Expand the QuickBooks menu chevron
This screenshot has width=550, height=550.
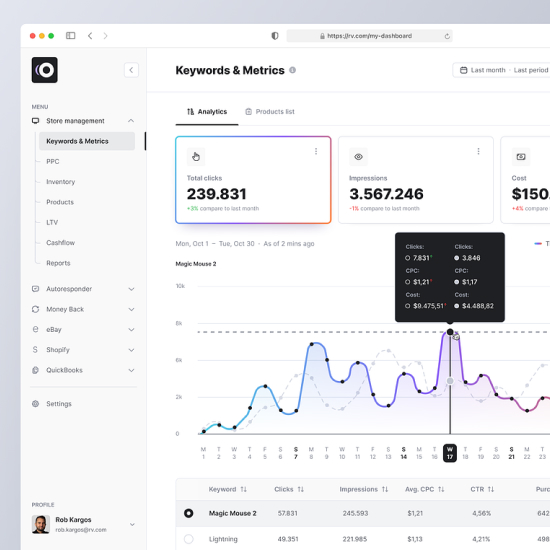coord(131,370)
